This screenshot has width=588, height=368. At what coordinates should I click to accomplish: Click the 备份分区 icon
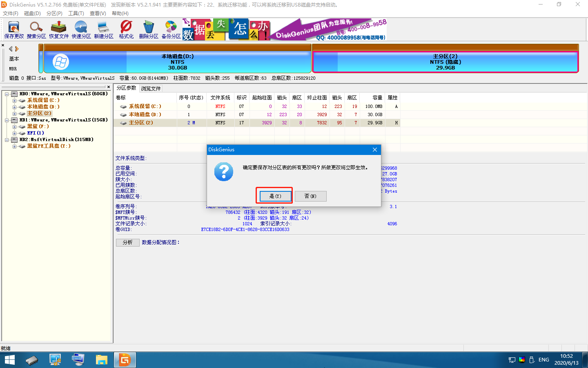point(171,29)
